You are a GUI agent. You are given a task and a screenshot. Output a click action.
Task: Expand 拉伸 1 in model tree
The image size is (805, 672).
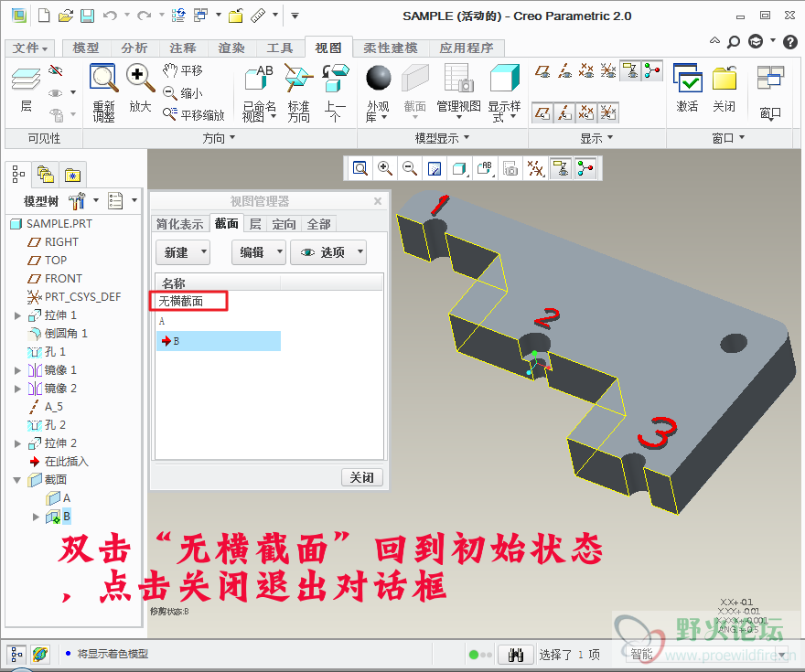(17, 315)
